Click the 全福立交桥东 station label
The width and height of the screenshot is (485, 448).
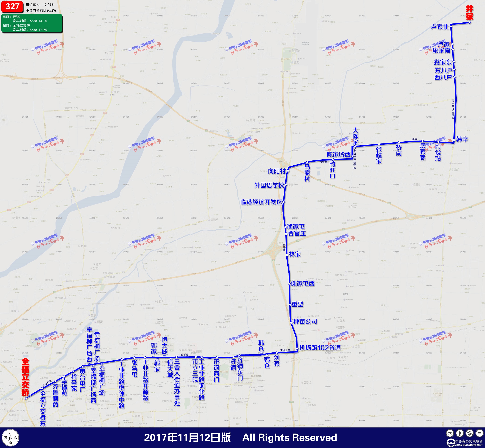[x=43, y=409]
